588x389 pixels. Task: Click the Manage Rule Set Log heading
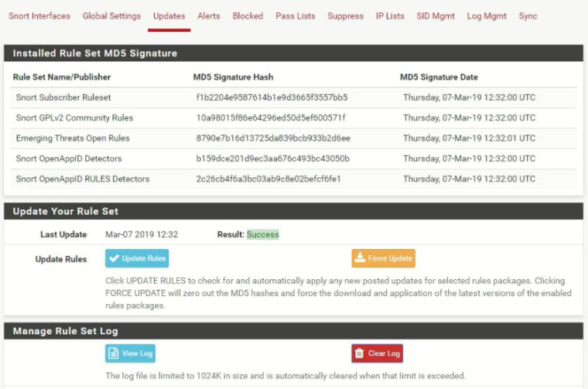pos(66,331)
